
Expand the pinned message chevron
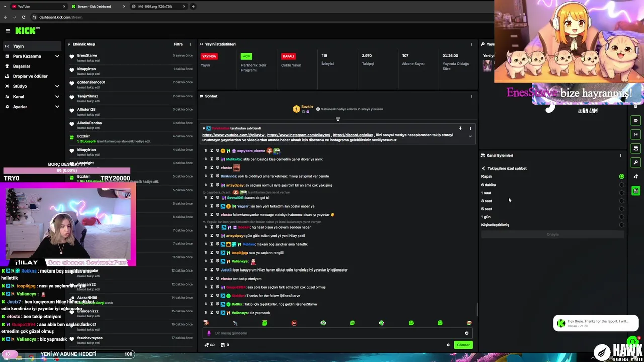tap(470, 136)
